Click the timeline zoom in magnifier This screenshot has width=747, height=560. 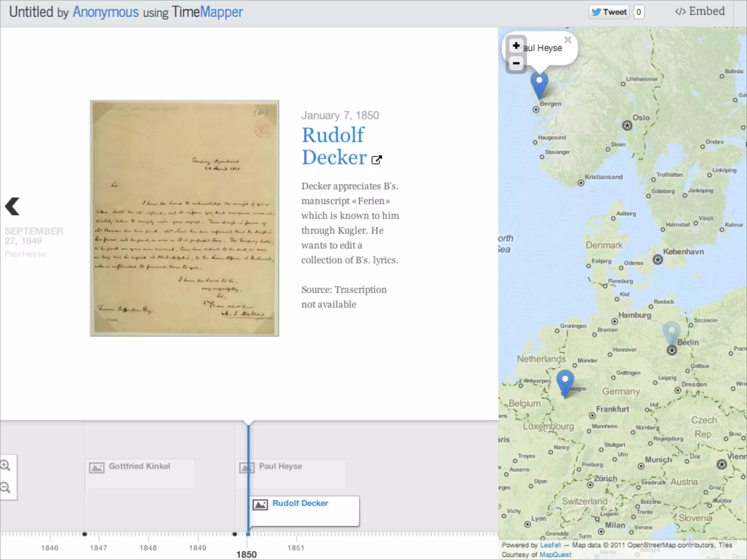pos(5,466)
